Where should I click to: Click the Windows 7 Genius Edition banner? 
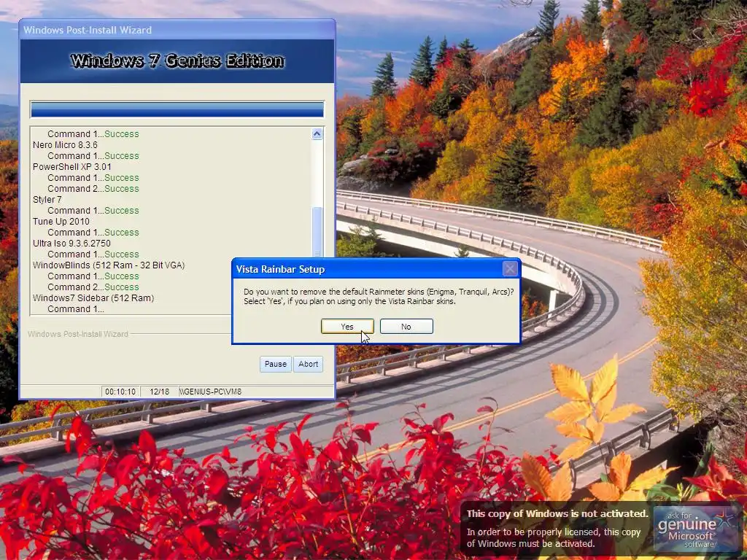pyautogui.click(x=177, y=61)
